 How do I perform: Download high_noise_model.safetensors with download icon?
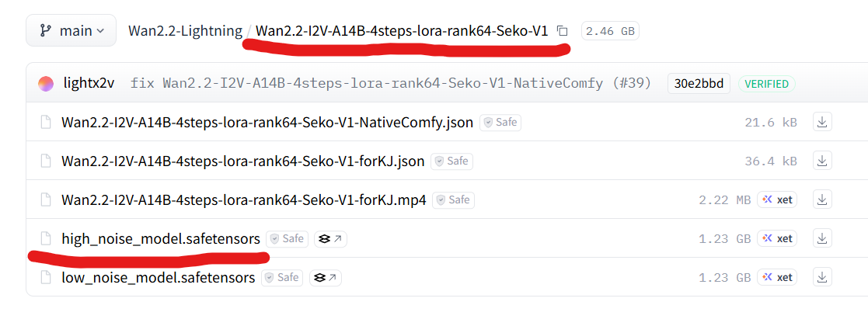pyautogui.click(x=822, y=239)
